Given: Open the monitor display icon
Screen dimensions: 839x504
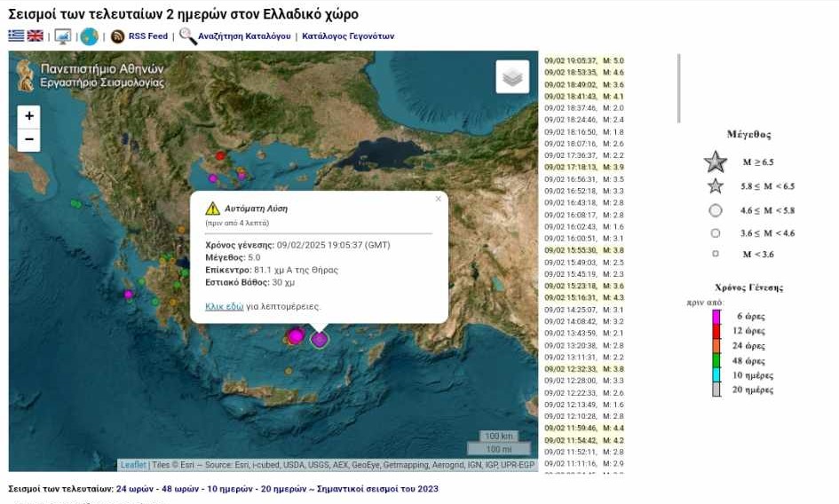Looking at the screenshot, I should tap(63, 36).
